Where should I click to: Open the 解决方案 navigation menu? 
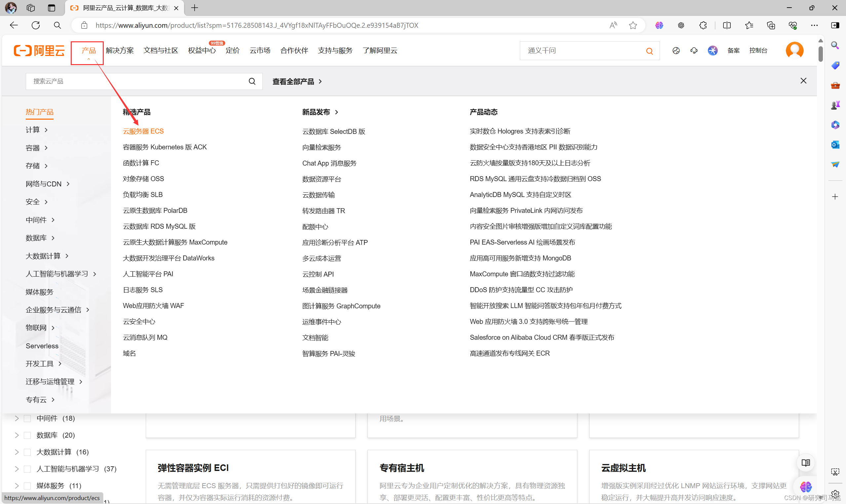120,51
